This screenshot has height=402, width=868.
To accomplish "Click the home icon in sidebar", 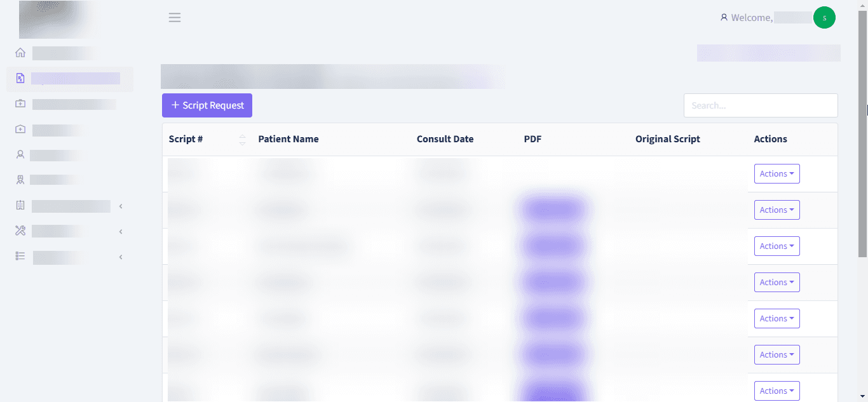I will [20, 53].
